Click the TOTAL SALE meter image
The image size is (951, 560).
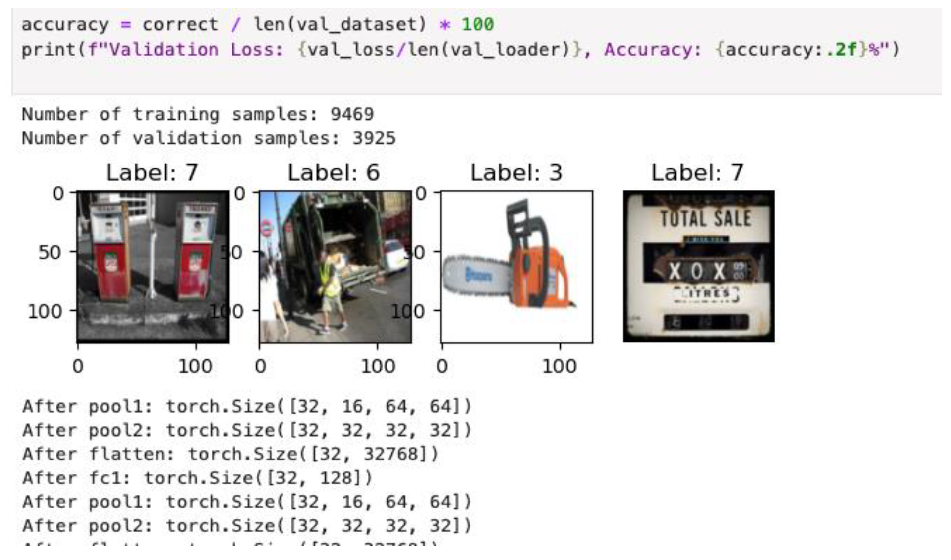(698, 266)
